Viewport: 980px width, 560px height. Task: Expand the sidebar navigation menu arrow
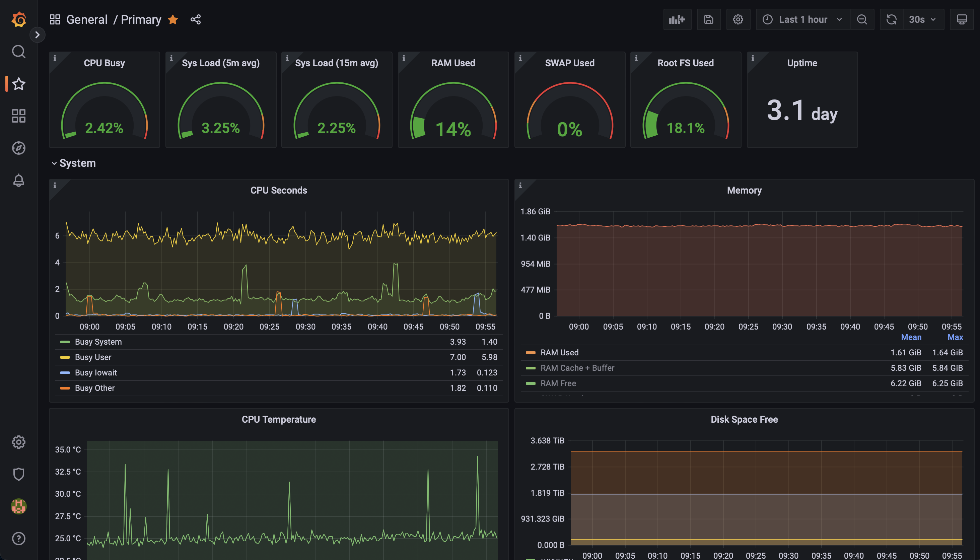37,35
